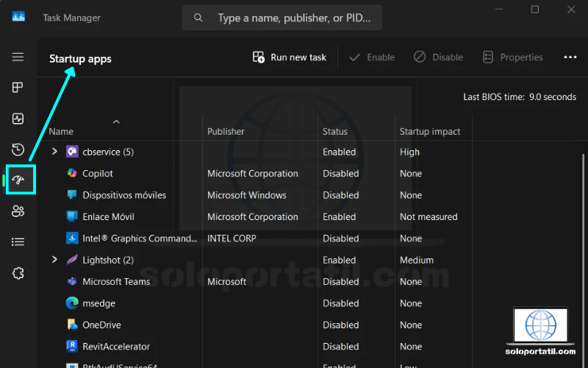This screenshot has height=368, width=588.
Task: Click the Last BIOS time value
Action: [x=553, y=97]
